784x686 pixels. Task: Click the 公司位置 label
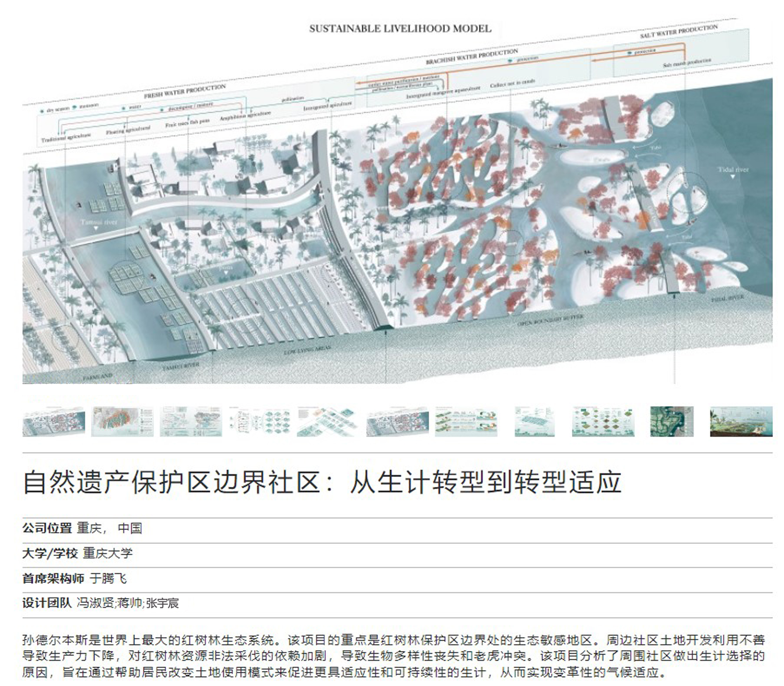[47, 528]
